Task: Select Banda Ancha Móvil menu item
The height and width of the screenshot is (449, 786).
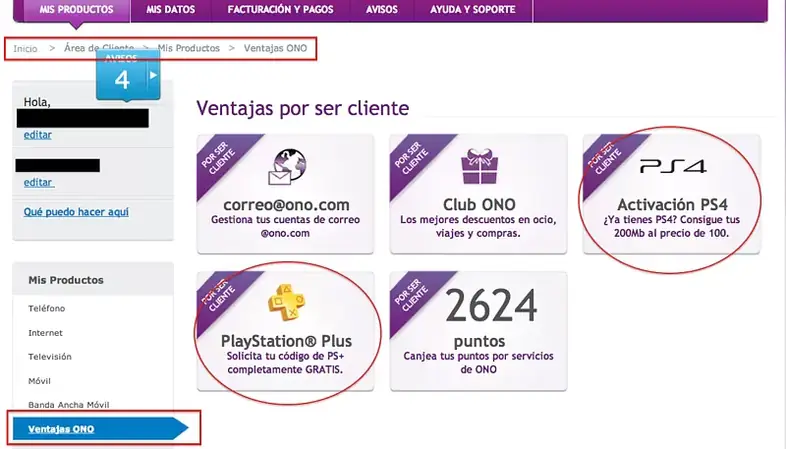Action: click(x=69, y=405)
